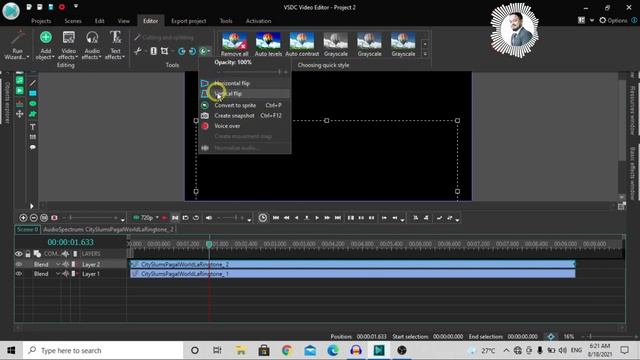The height and width of the screenshot is (360, 640).
Task: Click the crop tool icon in Tools
Action: 164,51
